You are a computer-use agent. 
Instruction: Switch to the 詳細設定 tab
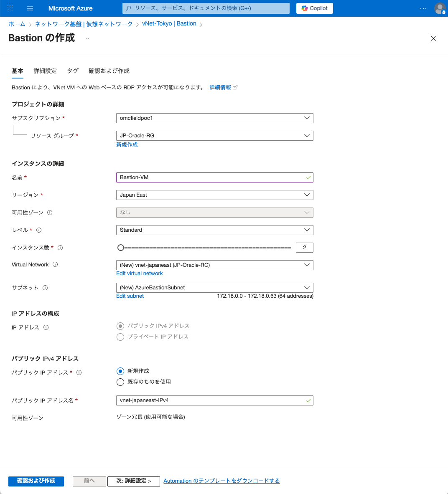[x=45, y=71]
